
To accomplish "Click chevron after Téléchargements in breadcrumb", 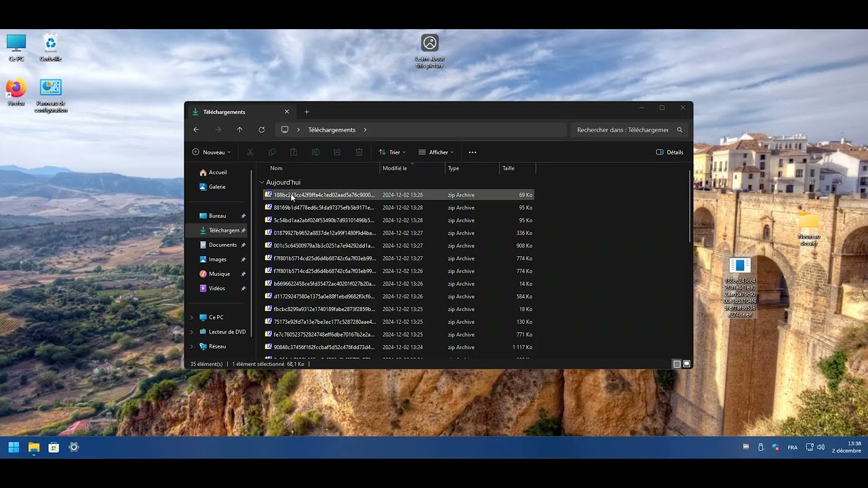I will point(365,129).
